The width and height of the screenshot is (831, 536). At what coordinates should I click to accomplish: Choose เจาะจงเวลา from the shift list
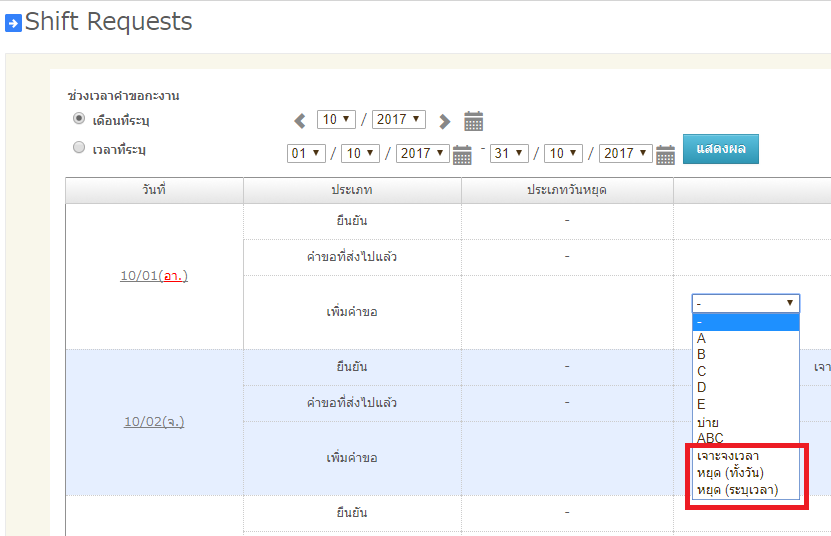pyautogui.click(x=727, y=455)
